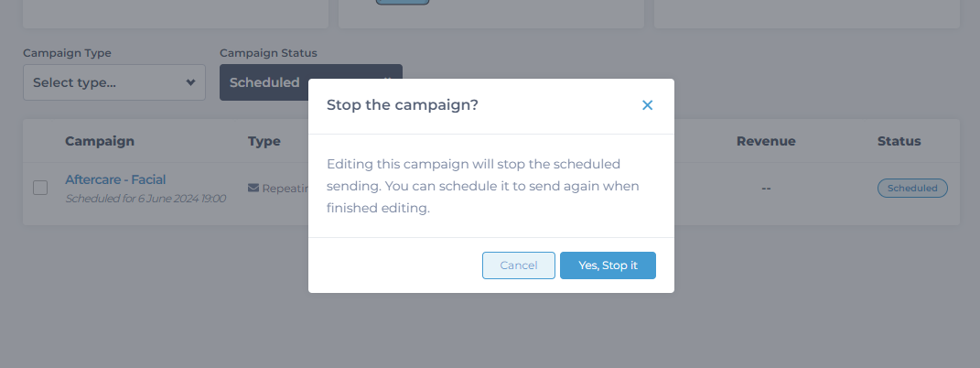
Task: Click the envelope icon beside Repeating
Action: pos(253,188)
